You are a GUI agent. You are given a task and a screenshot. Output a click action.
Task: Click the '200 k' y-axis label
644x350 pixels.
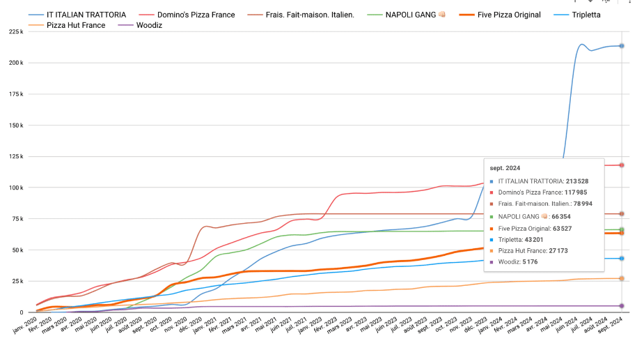pos(16,63)
